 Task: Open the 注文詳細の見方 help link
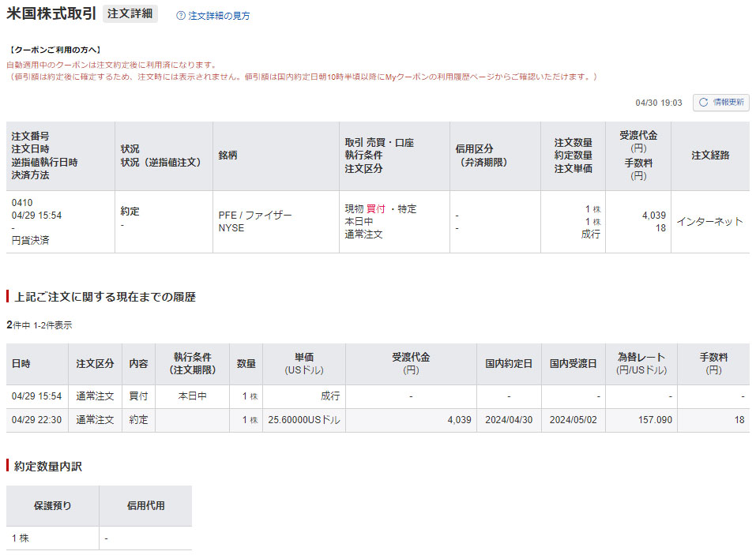219,15
